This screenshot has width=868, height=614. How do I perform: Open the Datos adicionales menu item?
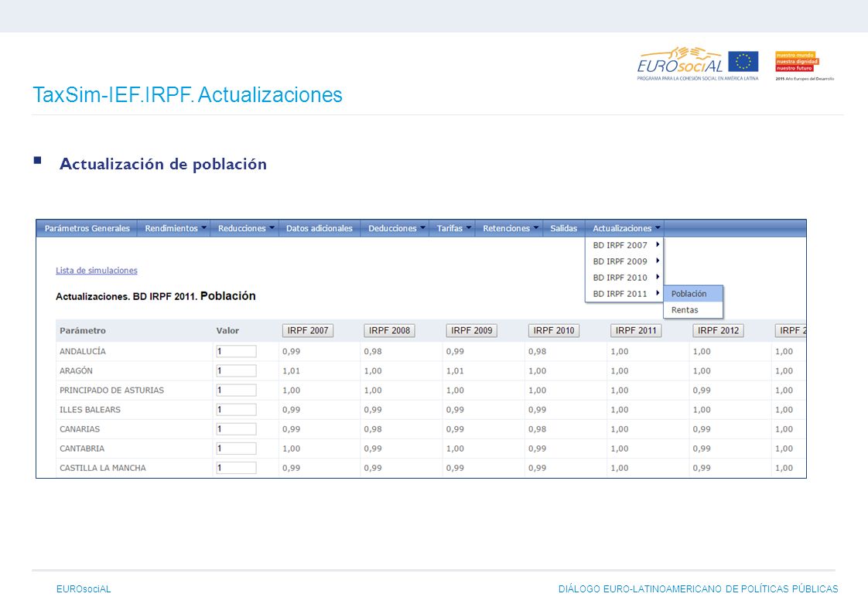[320, 228]
